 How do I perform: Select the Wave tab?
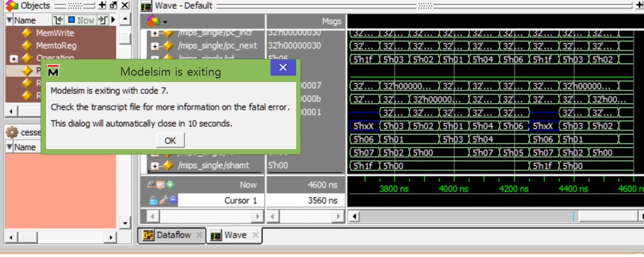tap(235, 236)
